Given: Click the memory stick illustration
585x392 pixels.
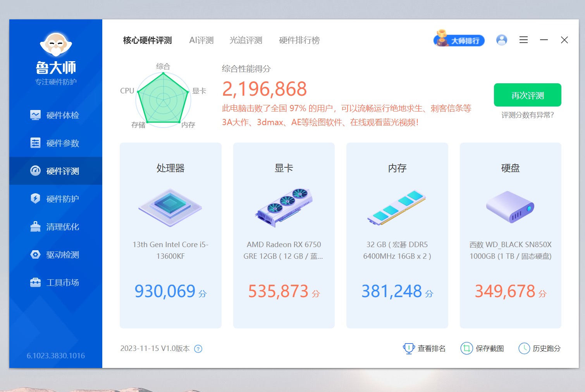Looking at the screenshot, I should click(x=397, y=208).
